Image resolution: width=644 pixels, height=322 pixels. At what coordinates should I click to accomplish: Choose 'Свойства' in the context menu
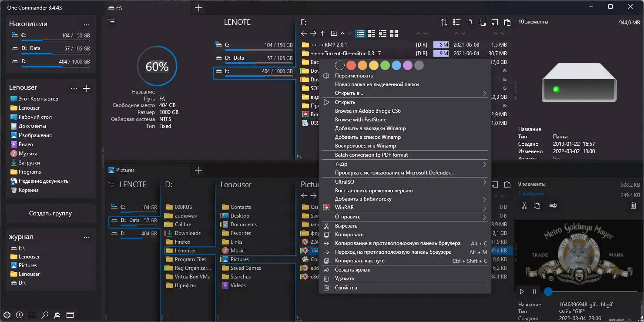click(405, 288)
